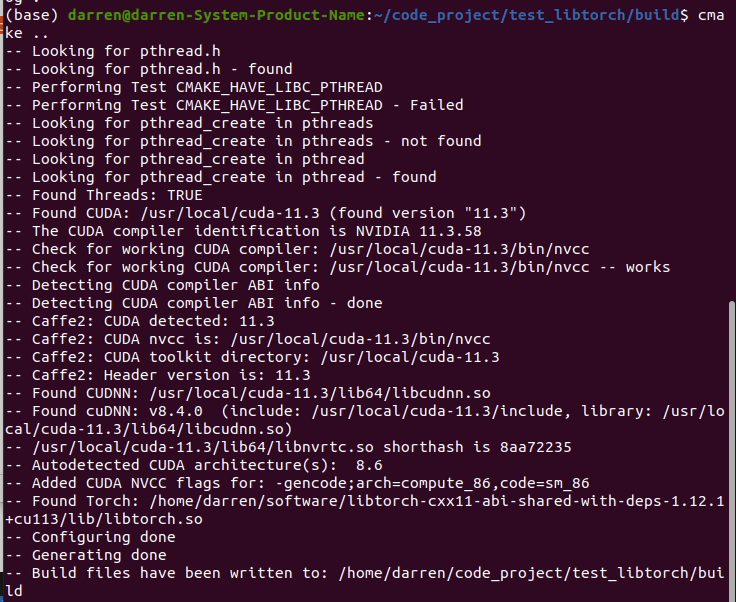
Task: Click the "Added CUDA NVCC flags" line
Action: coord(298,483)
